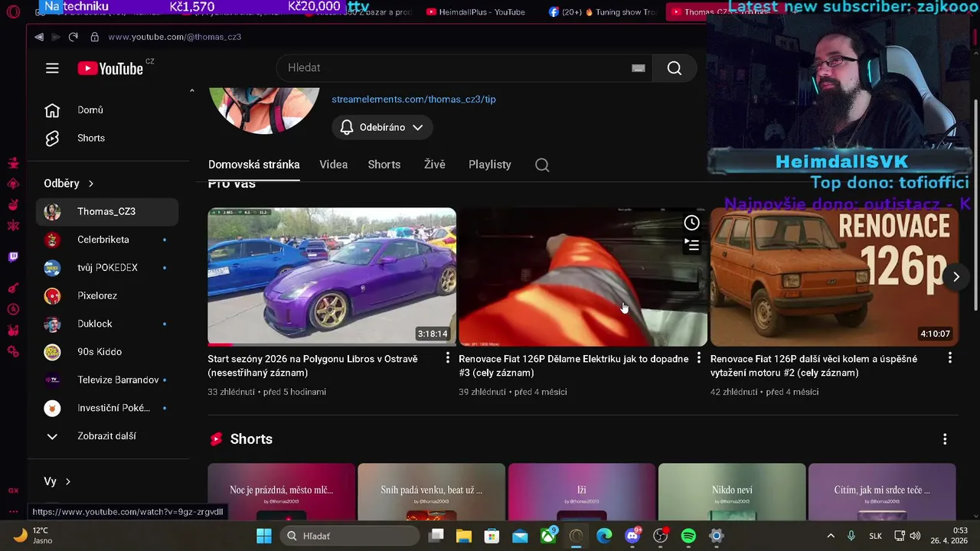Open Twitch icon in Opera sidebar

click(x=13, y=257)
